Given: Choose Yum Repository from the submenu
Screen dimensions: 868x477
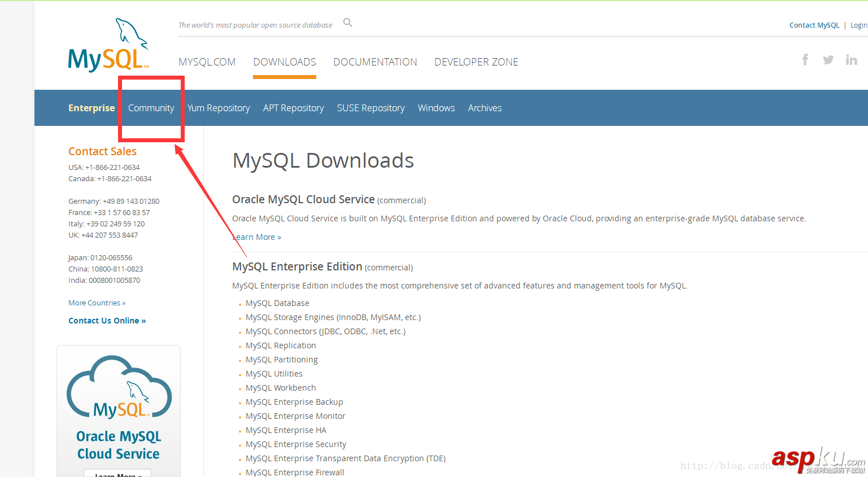Looking at the screenshot, I should pos(219,108).
